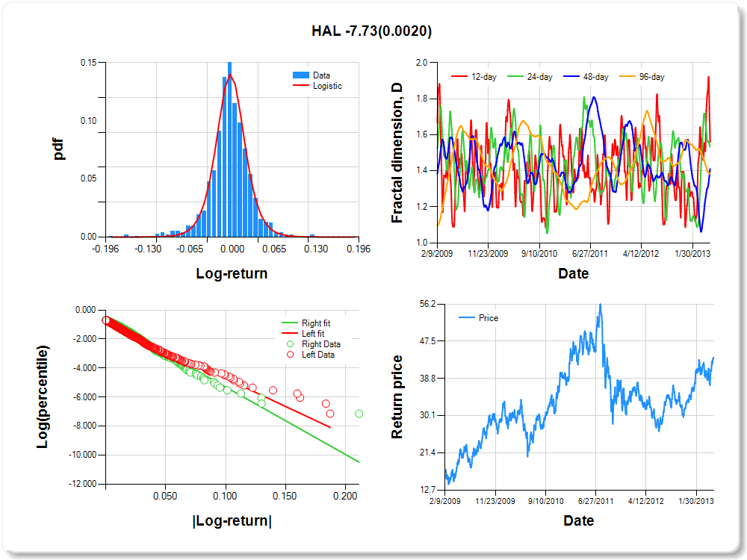The width and height of the screenshot is (747, 560).
Task: Click the 56.2 tick label on price axis
Action: tap(427, 304)
